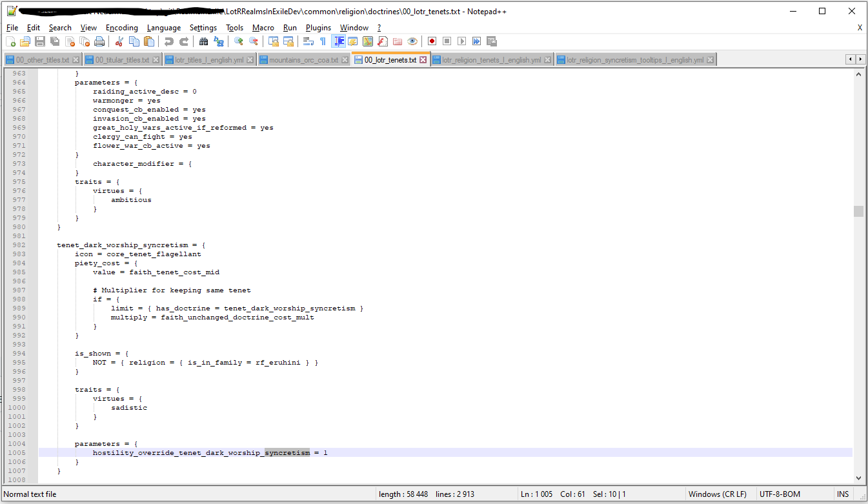Click the Windows (CR LF) status field
This screenshot has height=504, width=868.
pos(718,494)
